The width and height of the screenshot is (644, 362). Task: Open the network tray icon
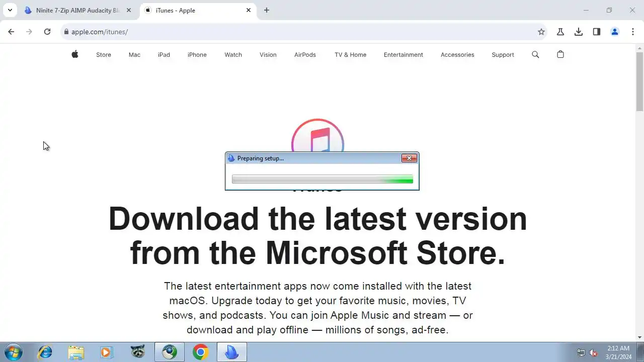click(581, 352)
